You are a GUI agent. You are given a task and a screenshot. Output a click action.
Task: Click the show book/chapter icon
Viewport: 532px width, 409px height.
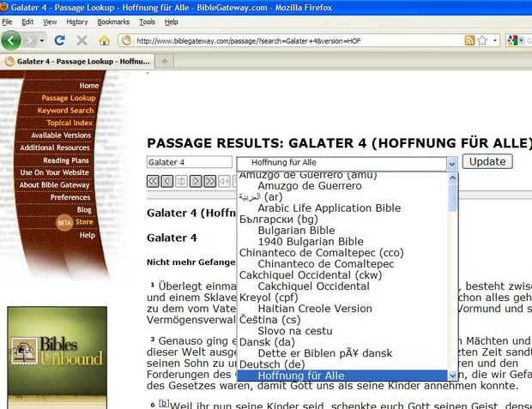[x=182, y=182]
